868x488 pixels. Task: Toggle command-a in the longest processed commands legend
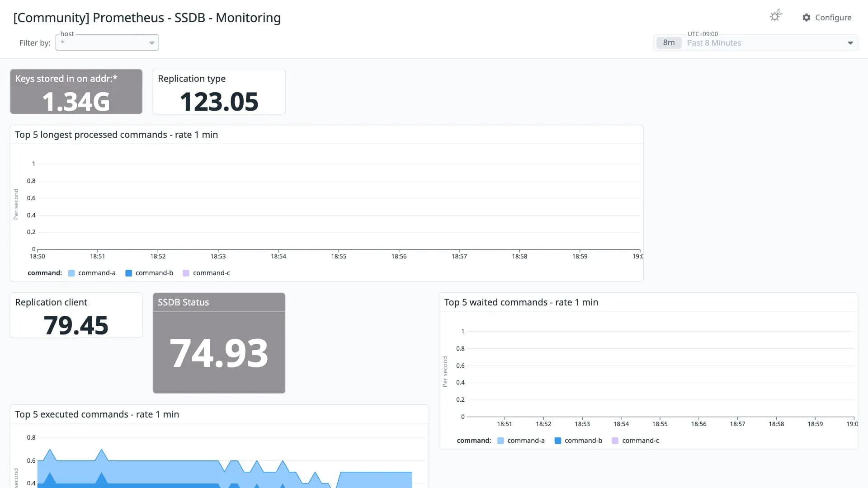point(92,273)
